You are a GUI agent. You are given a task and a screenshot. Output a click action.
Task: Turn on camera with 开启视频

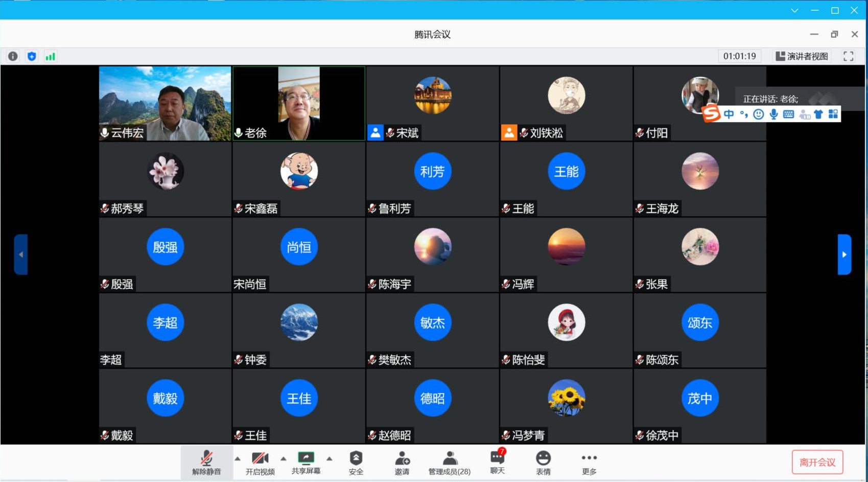pyautogui.click(x=260, y=463)
